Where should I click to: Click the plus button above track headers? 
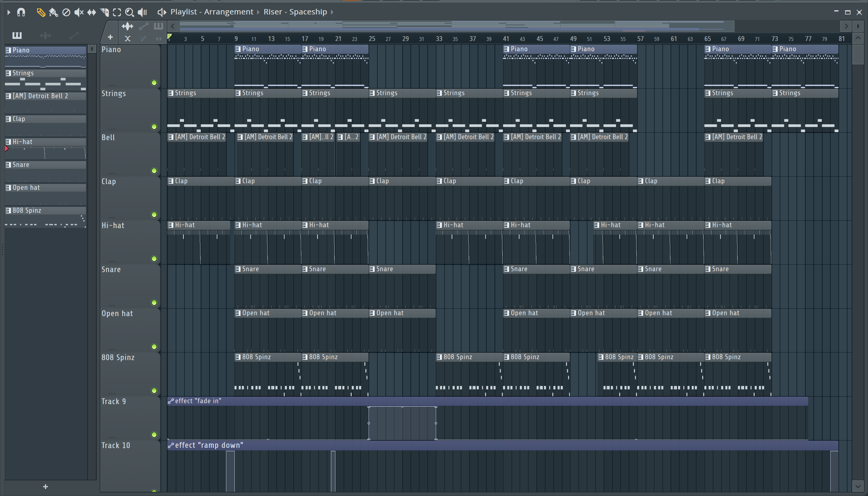click(110, 37)
